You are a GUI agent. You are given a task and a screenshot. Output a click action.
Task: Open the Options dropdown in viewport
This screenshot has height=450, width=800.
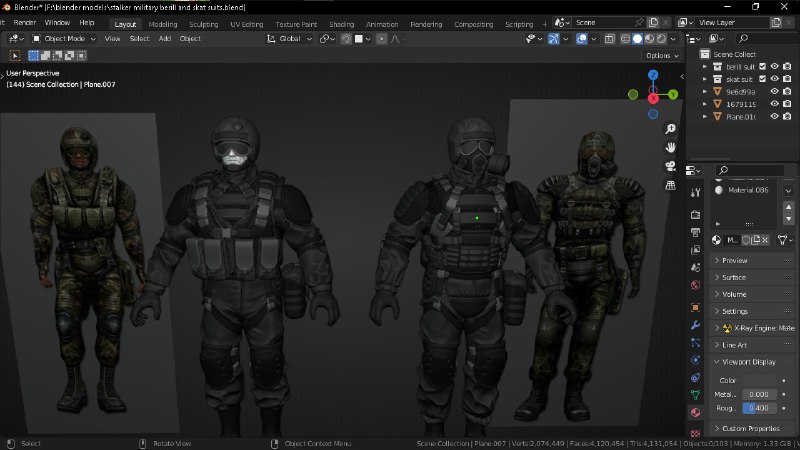[x=662, y=56]
